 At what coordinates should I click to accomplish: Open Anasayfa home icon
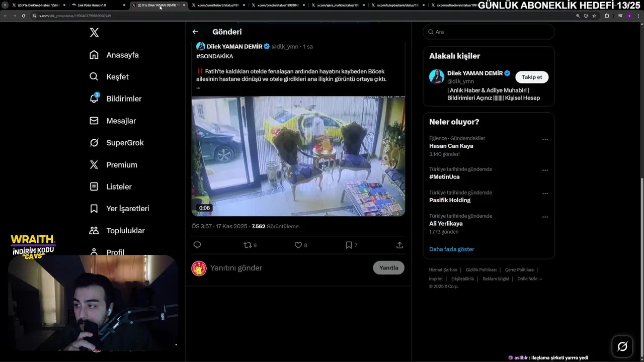point(94,55)
